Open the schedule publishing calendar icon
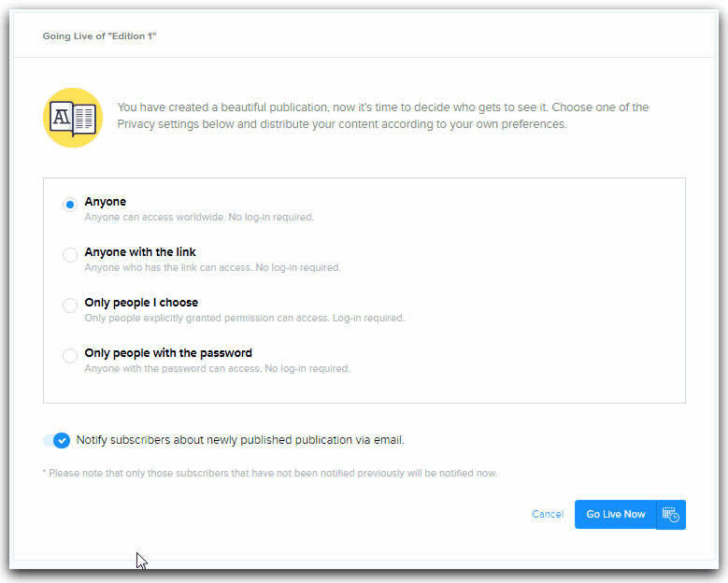728x583 pixels. (x=671, y=515)
